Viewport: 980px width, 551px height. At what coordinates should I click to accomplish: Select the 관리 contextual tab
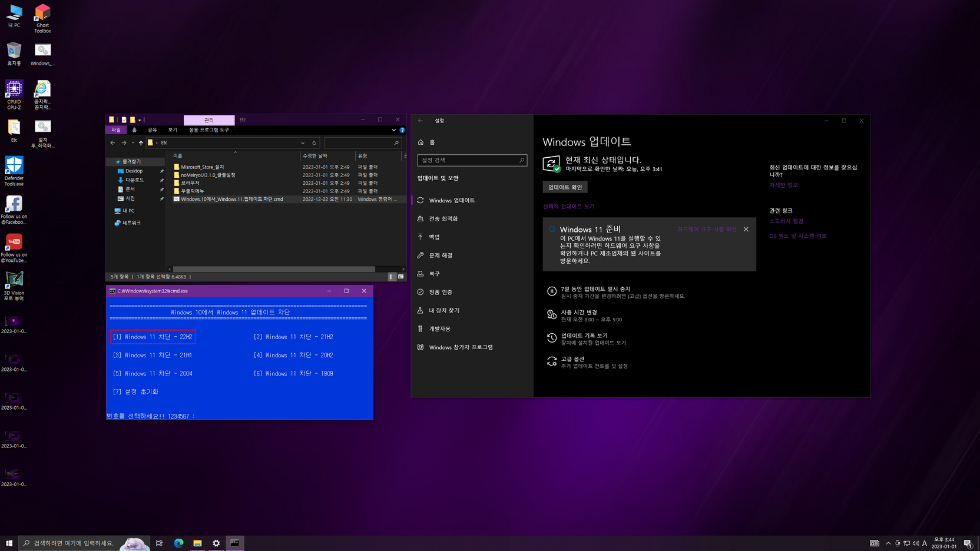[209, 120]
